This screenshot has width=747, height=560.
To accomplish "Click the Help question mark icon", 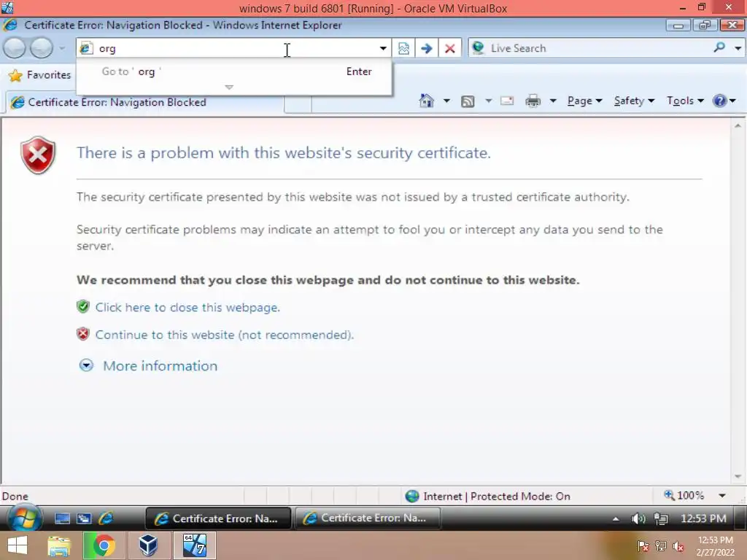I will [x=719, y=101].
